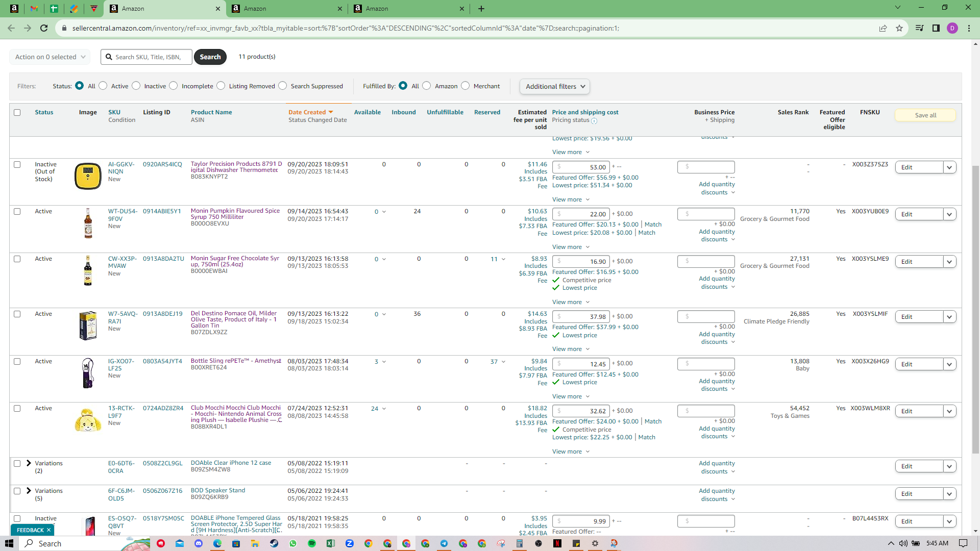Click the vertical page scrollbar

click(975, 309)
